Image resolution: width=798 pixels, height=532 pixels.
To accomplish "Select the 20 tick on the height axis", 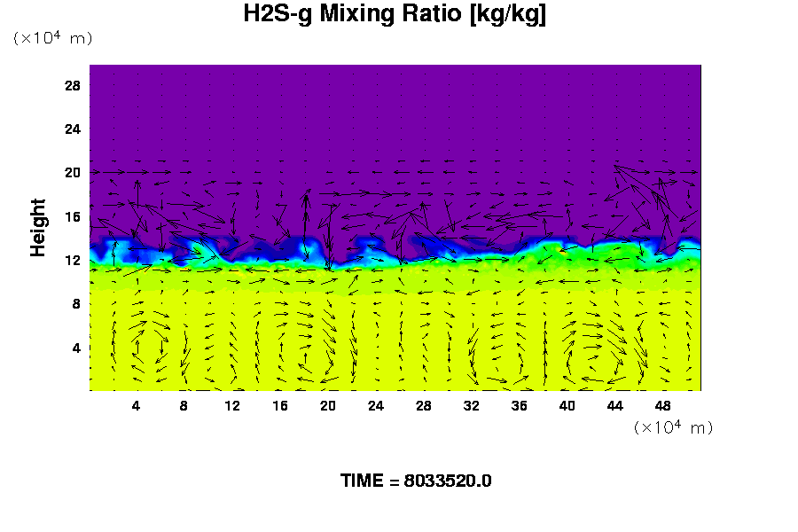I will click(73, 172).
